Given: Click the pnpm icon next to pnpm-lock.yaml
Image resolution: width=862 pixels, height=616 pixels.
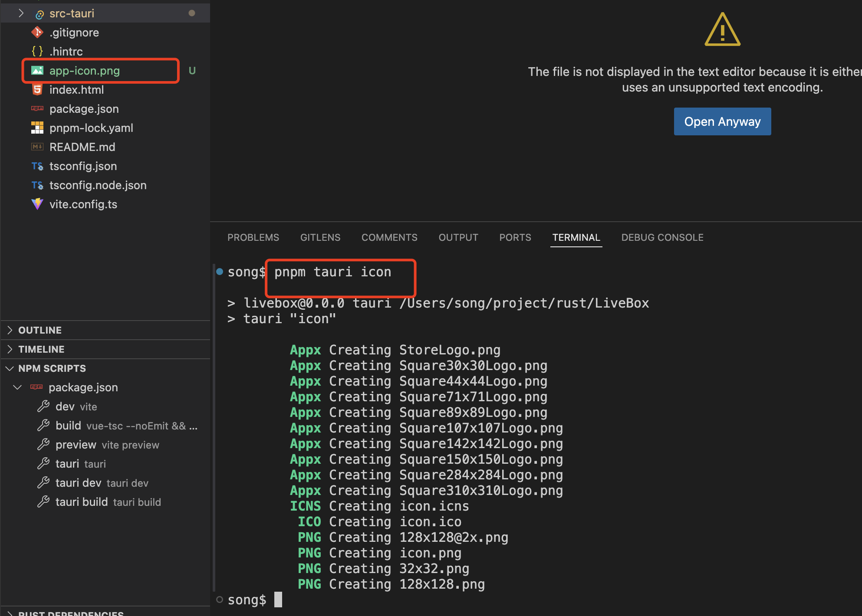Looking at the screenshot, I should [x=37, y=128].
